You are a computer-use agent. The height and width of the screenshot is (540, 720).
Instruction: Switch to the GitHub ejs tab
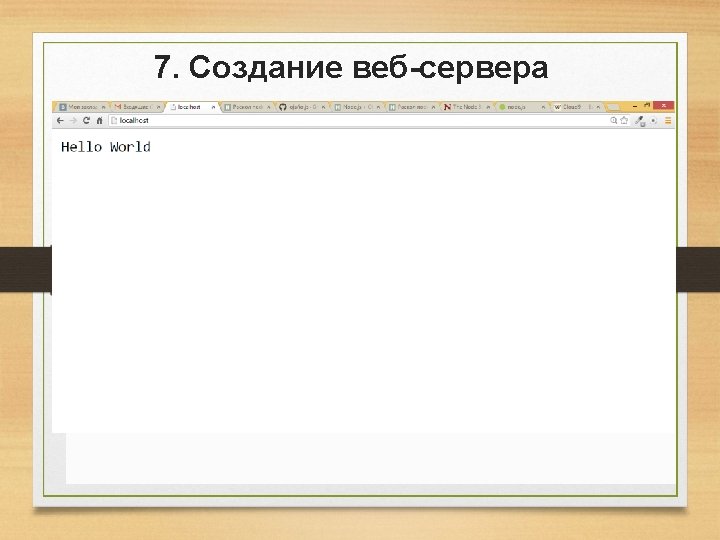pyautogui.click(x=301, y=107)
